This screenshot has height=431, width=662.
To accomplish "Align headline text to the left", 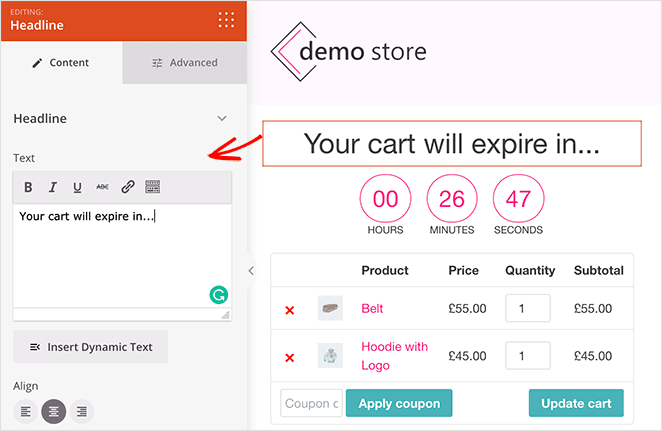I will 26,411.
